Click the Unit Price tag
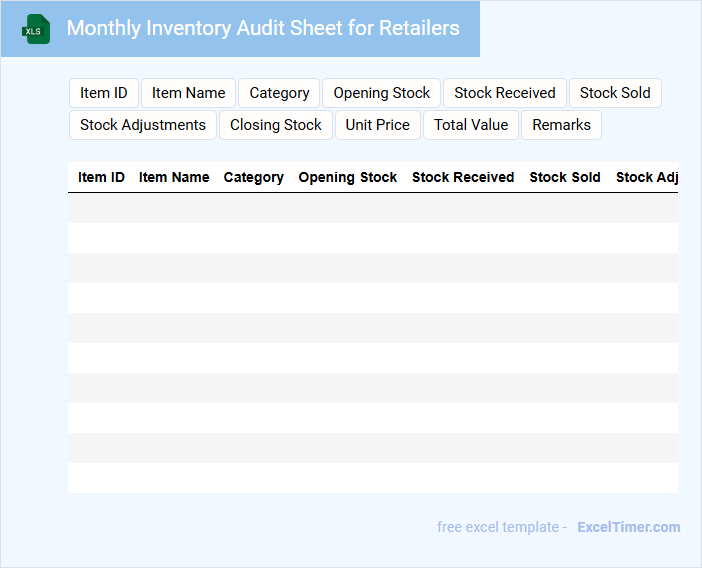 click(377, 125)
